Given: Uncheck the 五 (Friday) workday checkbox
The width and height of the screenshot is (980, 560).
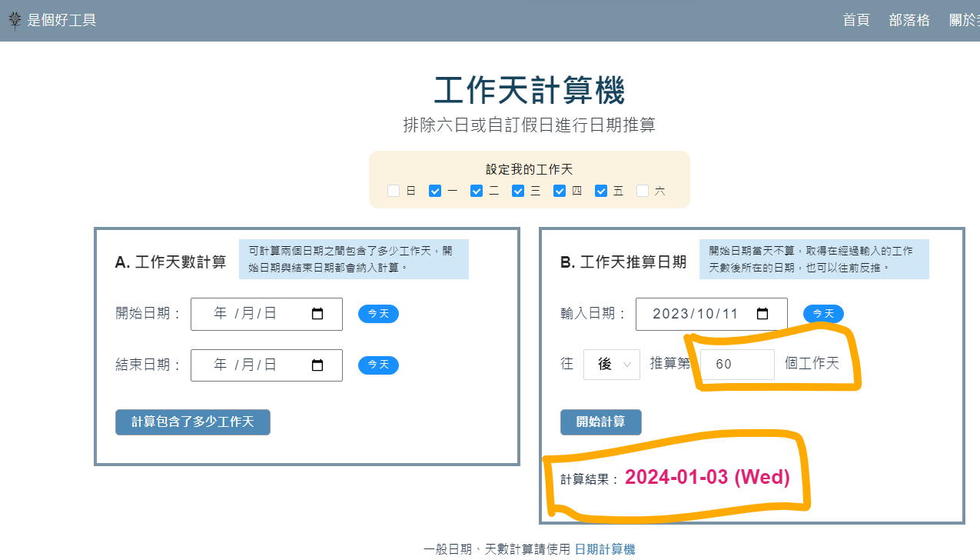Looking at the screenshot, I should [x=601, y=191].
